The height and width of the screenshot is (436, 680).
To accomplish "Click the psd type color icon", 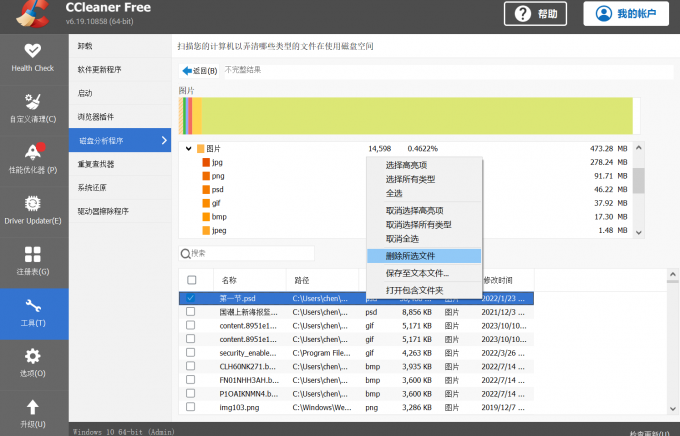I will (206, 190).
